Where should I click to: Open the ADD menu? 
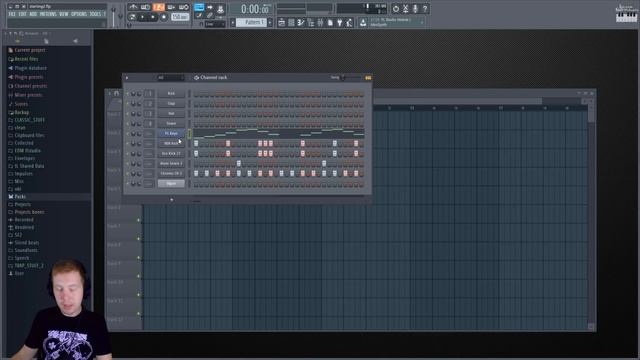33,14
